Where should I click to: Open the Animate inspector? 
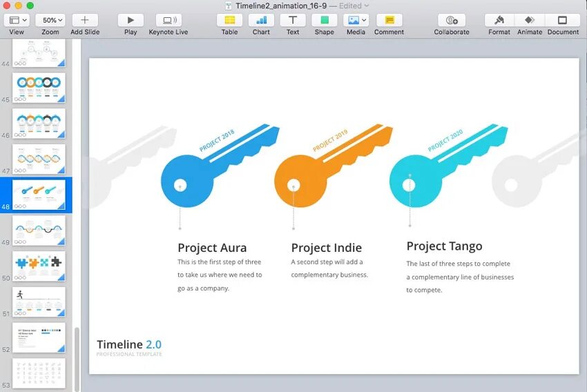[x=530, y=20]
